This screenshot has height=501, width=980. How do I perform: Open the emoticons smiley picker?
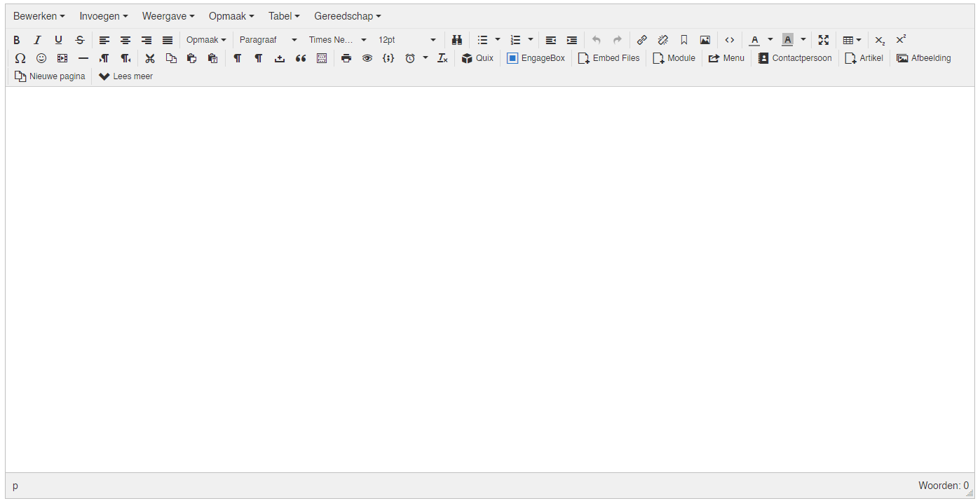pos(41,58)
